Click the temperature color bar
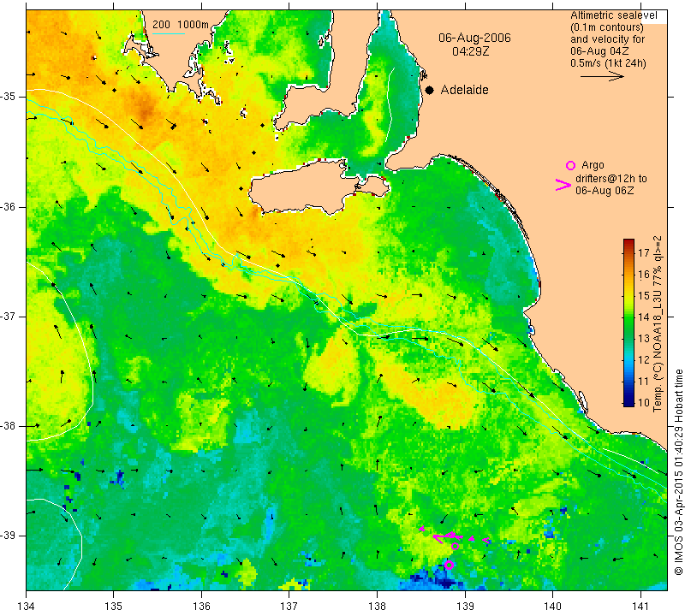Image resolution: width=685 pixels, height=616 pixels. click(x=628, y=323)
